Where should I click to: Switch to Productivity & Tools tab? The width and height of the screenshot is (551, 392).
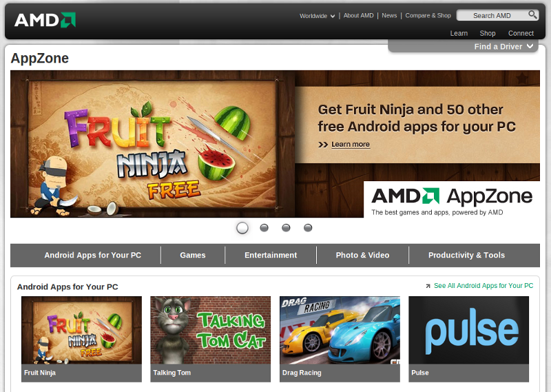[466, 255]
